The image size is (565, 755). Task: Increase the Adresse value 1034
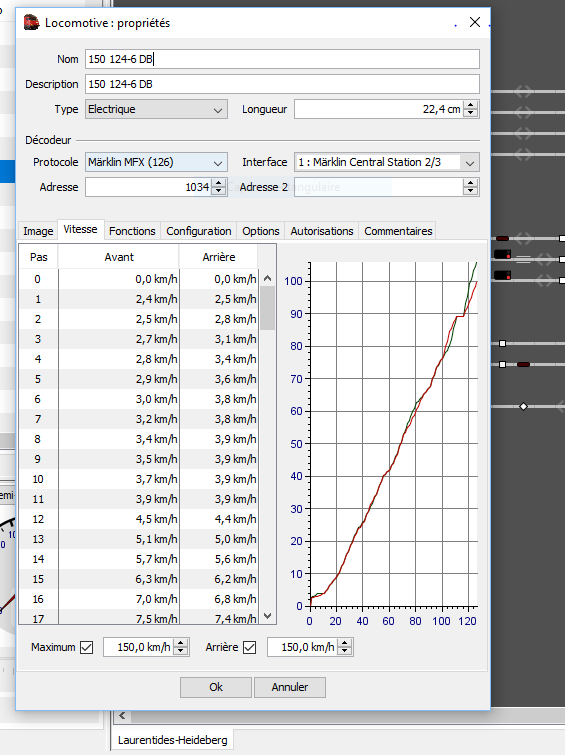(219, 182)
